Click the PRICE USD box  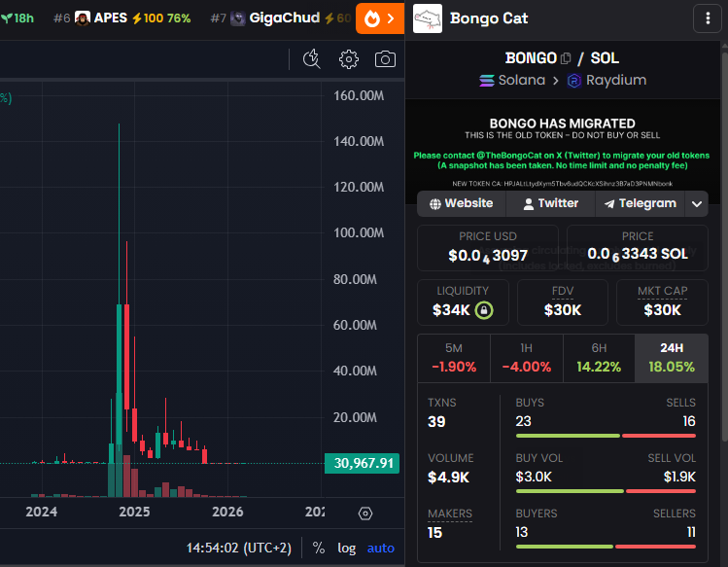click(x=488, y=248)
